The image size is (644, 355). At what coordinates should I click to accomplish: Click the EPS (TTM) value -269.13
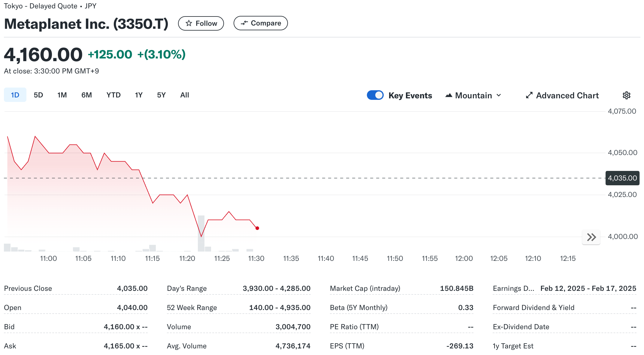click(460, 346)
